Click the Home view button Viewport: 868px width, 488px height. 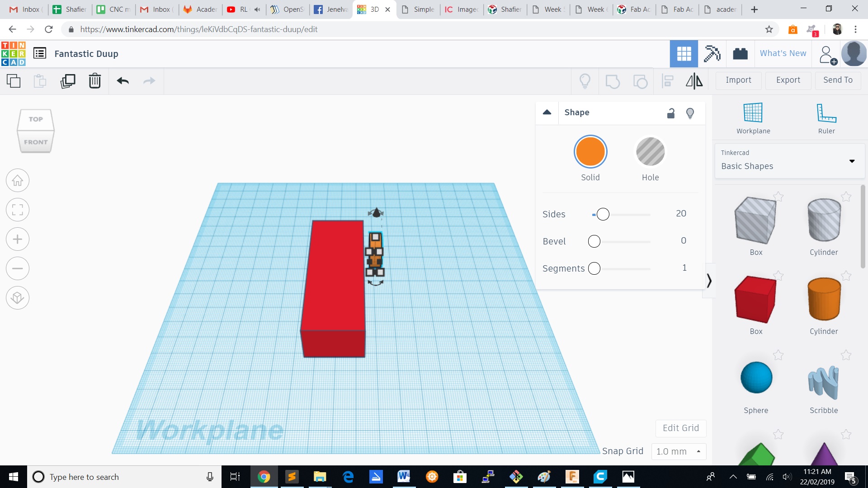coord(18,181)
